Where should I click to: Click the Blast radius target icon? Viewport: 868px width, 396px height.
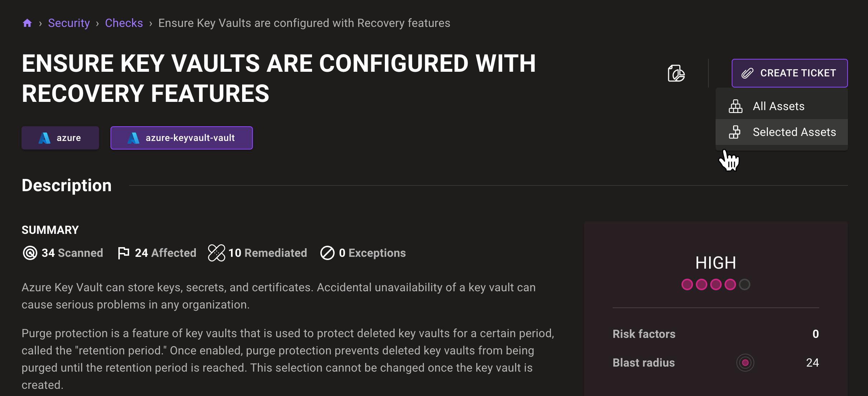point(745,363)
